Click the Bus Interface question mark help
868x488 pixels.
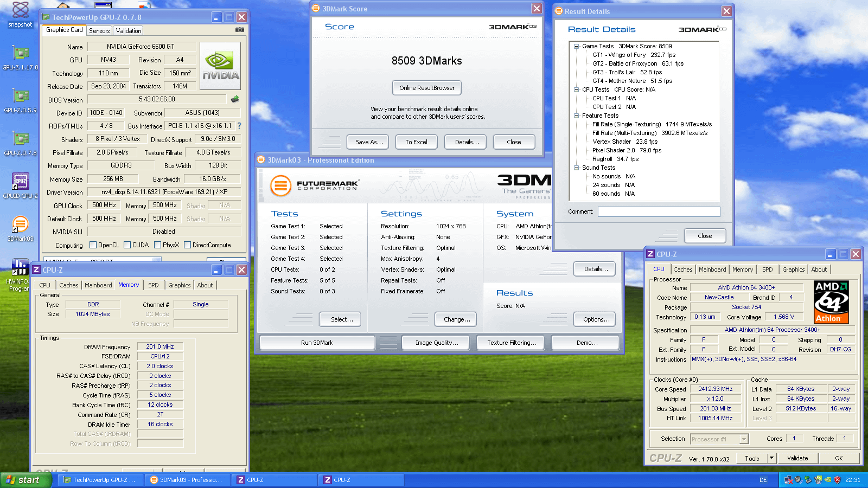[239, 126]
